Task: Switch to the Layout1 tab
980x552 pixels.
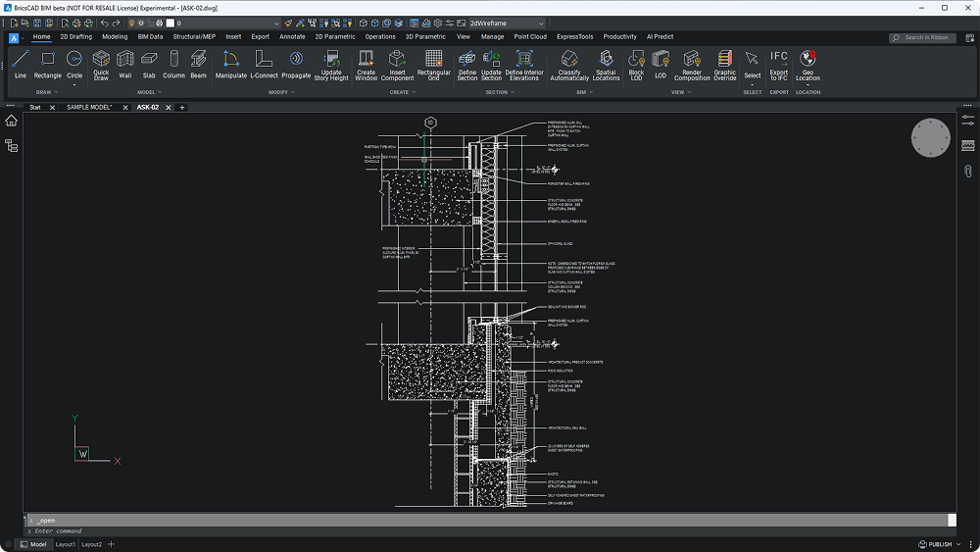Action: [x=66, y=544]
